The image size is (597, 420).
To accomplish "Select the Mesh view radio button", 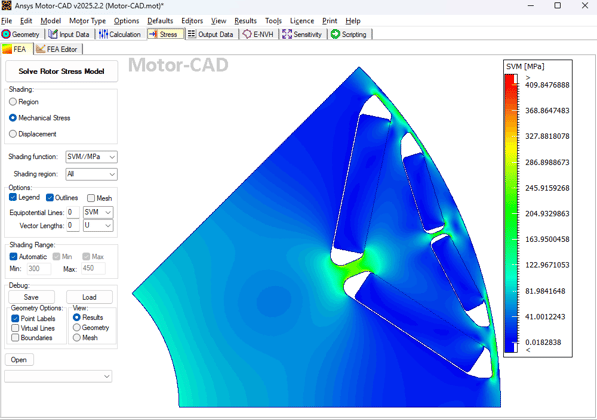I will coord(77,337).
